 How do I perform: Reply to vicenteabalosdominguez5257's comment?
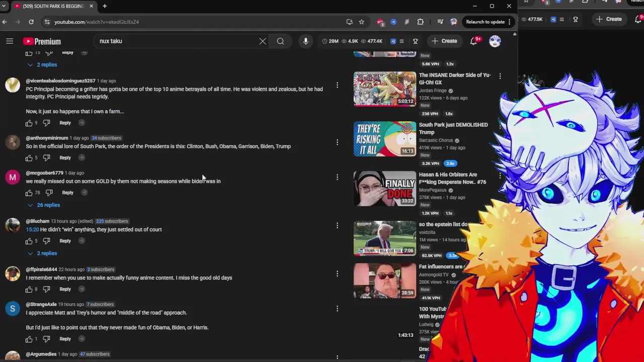pyautogui.click(x=65, y=123)
